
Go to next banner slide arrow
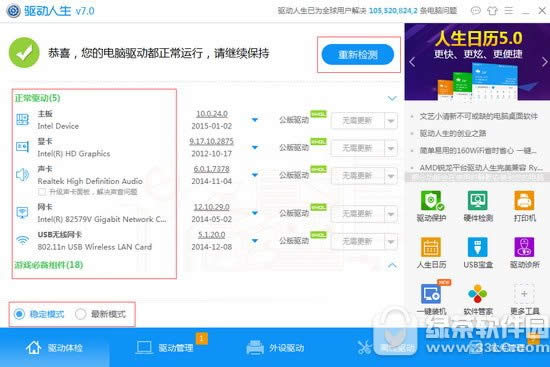click(544, 62)
